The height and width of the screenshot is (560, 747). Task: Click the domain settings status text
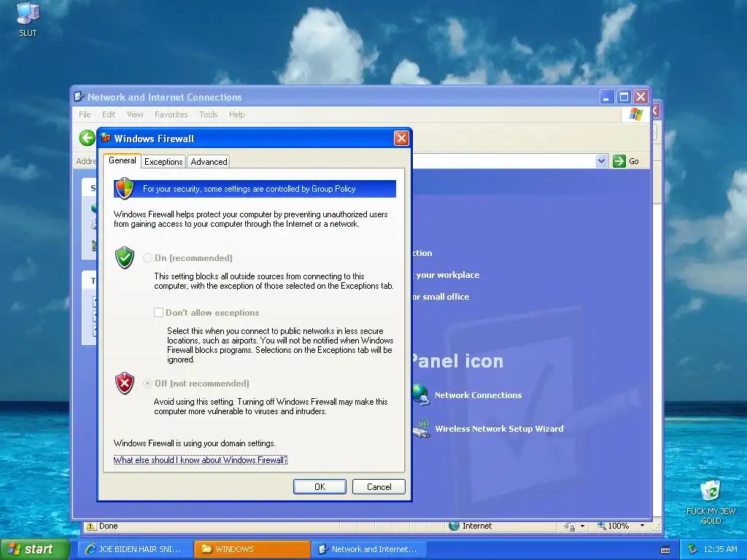tap(194, 443)
